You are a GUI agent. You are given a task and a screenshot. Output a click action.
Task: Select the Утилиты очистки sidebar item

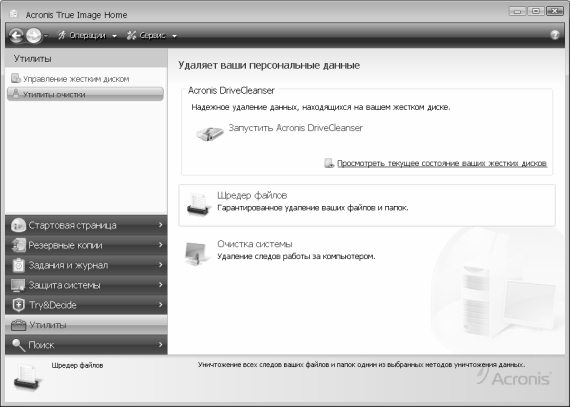click(x=85, y=94)
